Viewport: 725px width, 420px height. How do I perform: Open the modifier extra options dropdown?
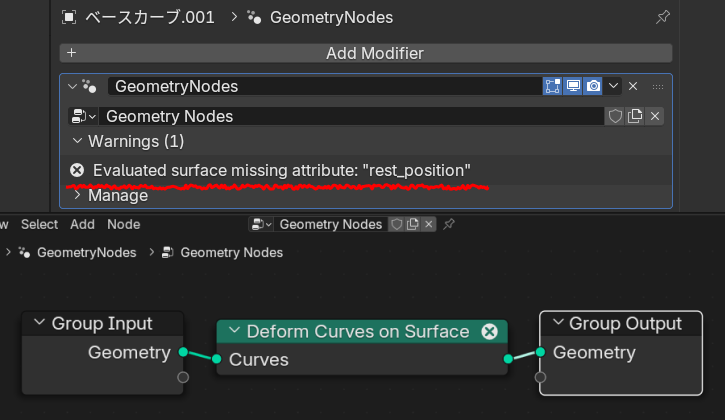tap(614, 86)
